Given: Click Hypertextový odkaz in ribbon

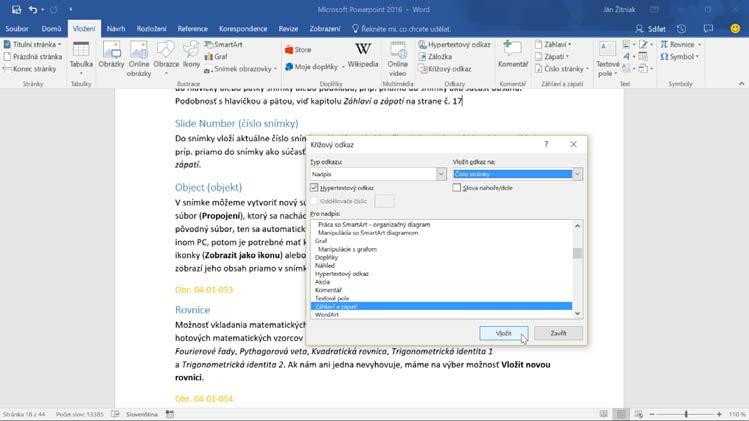Looking at the screenshot, I should (x=454, y=44).
